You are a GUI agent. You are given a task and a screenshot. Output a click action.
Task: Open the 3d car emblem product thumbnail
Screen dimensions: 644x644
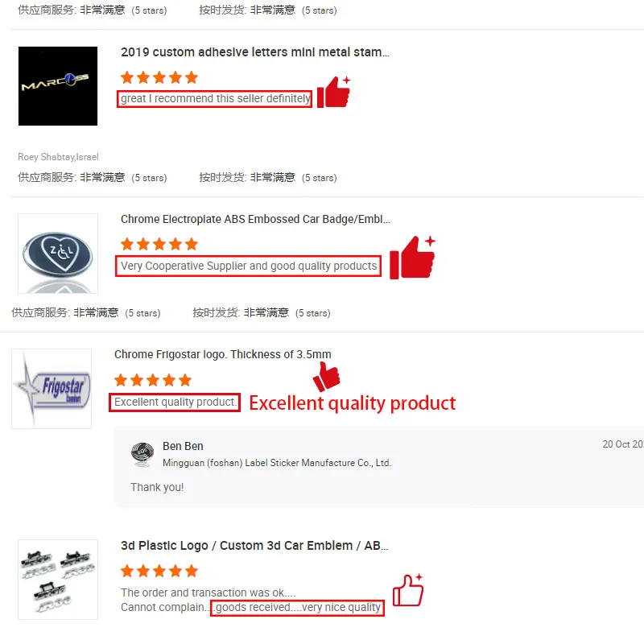[x=58, y=579]
